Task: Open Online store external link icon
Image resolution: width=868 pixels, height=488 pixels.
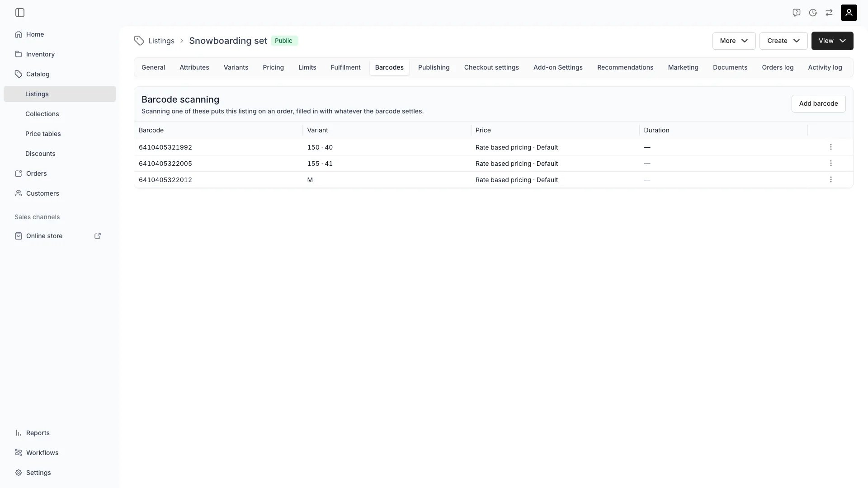Action: click(x=98, y=236)
